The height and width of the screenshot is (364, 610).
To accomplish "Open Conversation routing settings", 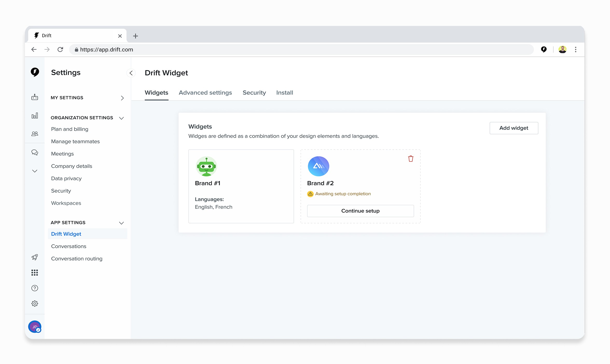I will point(77,259).
